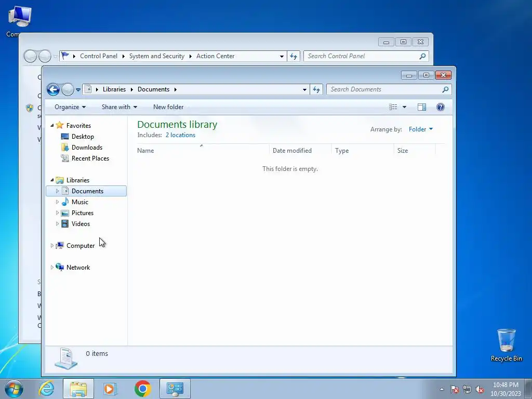Open Explorer Help button
The height and width of the screenshot is (399, 532).
pos(441,107)
